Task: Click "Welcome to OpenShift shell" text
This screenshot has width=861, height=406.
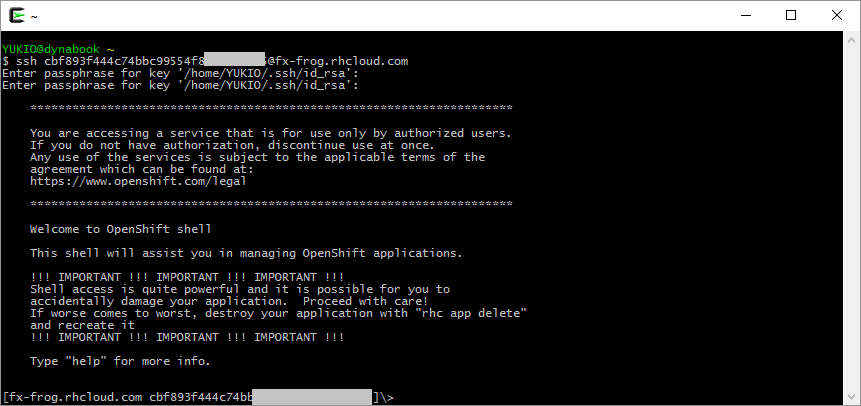Action: (x=120, y=229)
